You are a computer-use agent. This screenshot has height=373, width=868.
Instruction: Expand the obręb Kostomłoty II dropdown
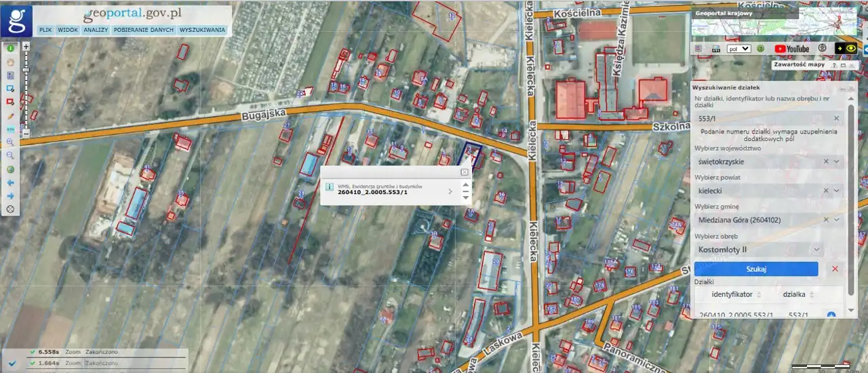[x=816, y=250]
